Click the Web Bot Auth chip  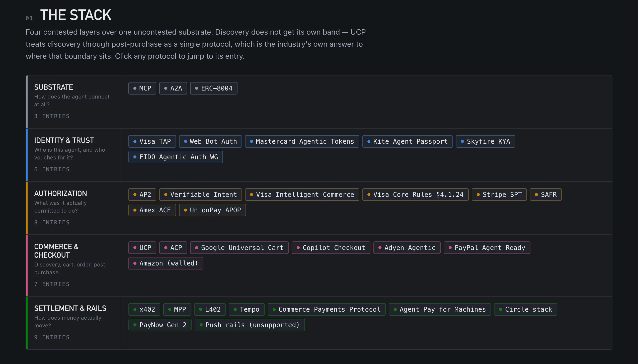tap(210, 141)
